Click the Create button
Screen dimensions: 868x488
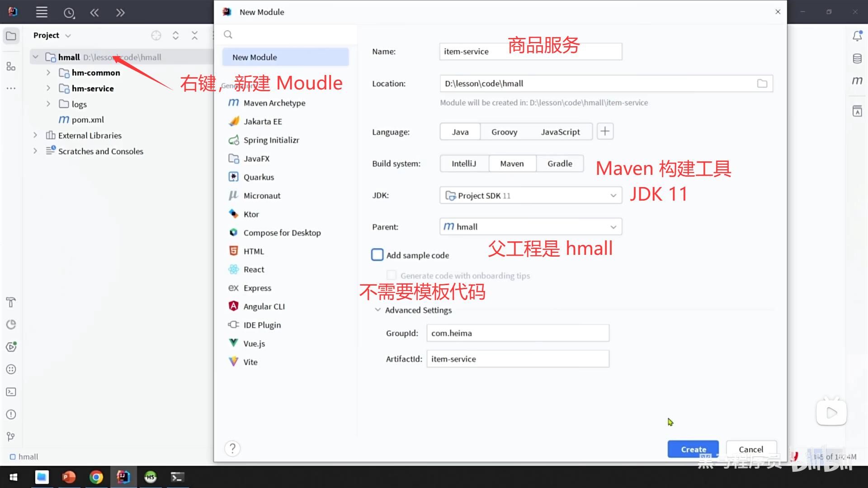(693, 449)
